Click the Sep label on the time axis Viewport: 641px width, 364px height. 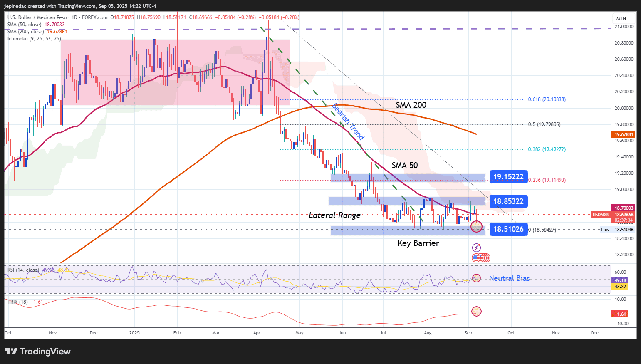pyautogui.click(x=468, y=333)
